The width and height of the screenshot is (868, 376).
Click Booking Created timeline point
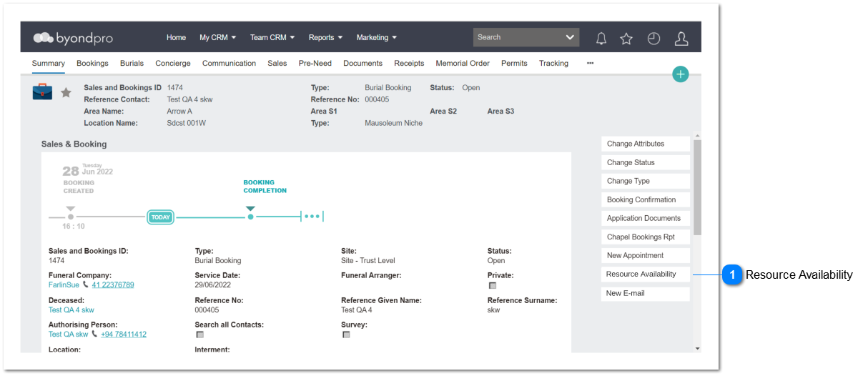[x=70, y=216]
